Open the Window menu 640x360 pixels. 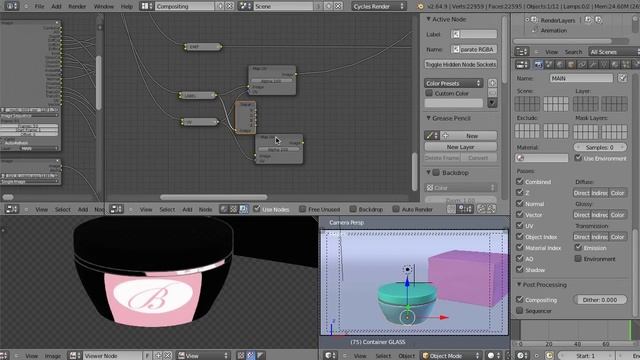click(104, 6)
